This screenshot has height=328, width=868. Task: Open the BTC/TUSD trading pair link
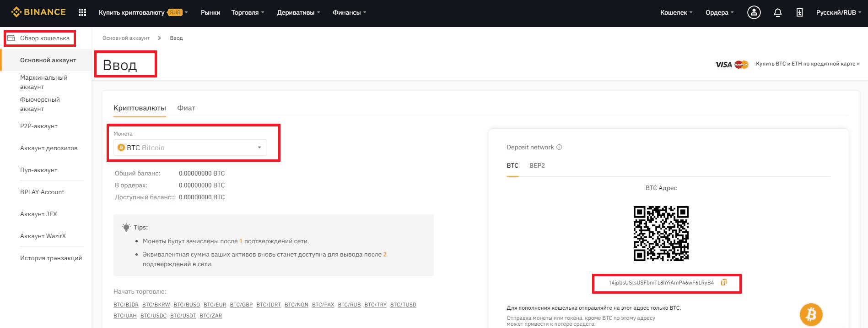pos(403,305)
